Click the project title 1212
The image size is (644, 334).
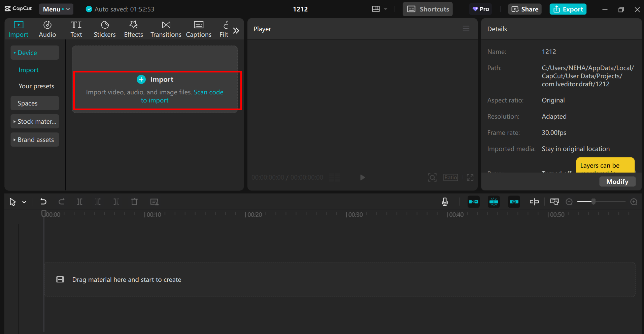point(300,9)
